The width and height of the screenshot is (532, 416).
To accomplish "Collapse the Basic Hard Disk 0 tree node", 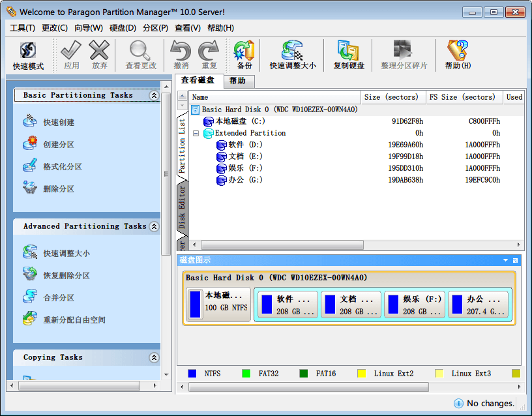I will pos(195,110).
